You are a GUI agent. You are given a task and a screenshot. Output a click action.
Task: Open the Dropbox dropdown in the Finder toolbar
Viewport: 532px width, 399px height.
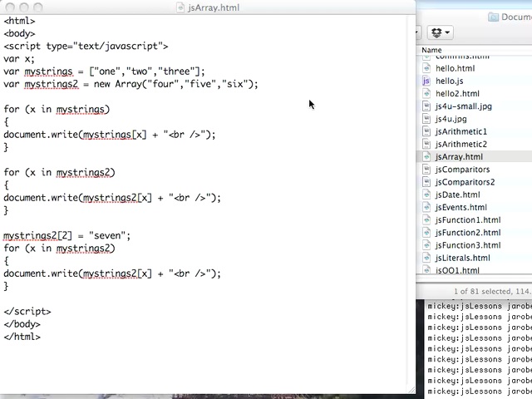pyautogui.click(x=440, y=32)
